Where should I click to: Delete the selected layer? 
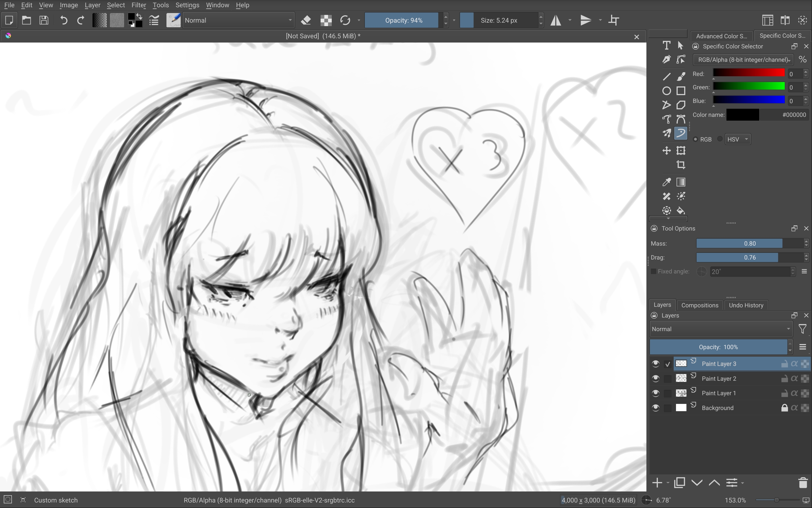(x=803, y=483)
